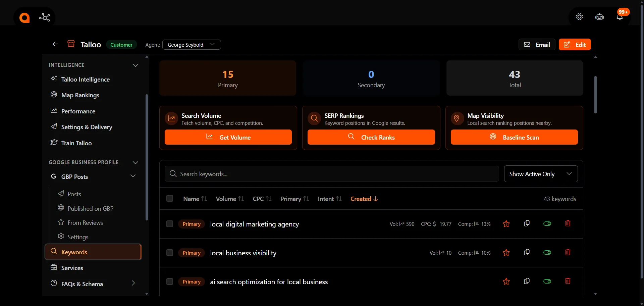644x306 pixels.
Task: Collapse the Google Business Profile section
Action: (136, 162)
